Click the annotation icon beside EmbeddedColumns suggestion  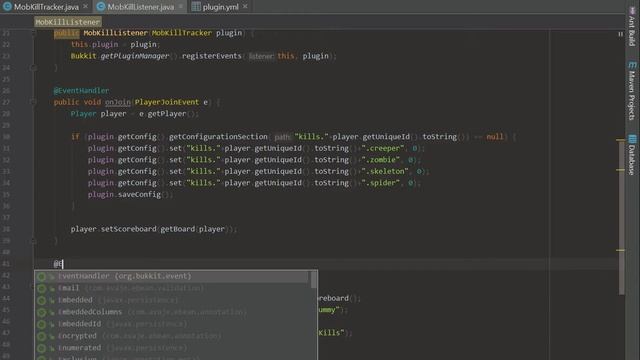click(x=41, y=313)
